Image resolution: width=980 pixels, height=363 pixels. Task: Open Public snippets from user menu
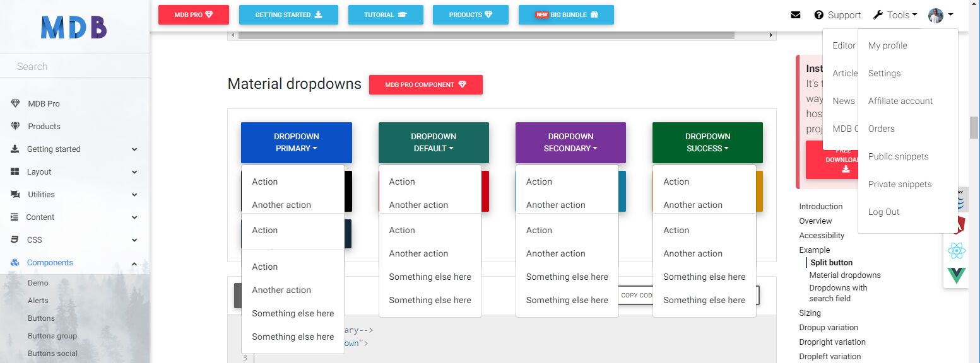pos(898,156)
